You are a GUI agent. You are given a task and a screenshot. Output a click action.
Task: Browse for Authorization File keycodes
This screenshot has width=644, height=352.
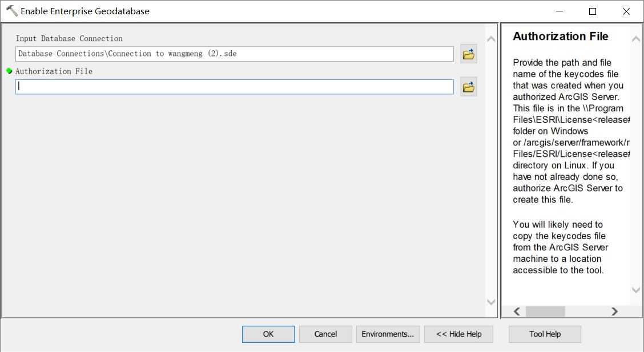[x=469, y=87]
